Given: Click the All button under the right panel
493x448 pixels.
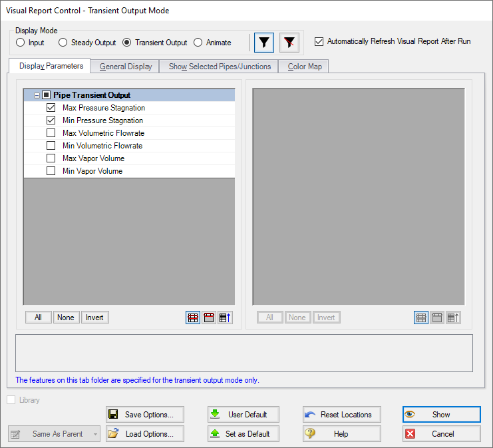Looking at the screenshot, I should [270, 318].
